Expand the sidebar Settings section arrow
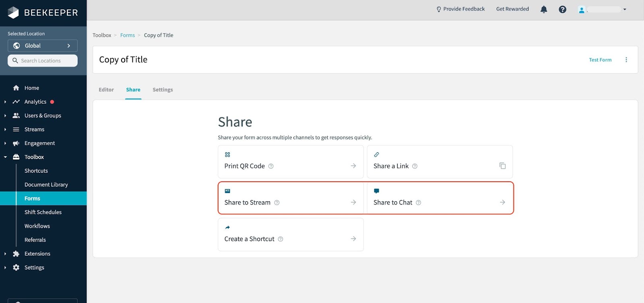The image size is (644, 303). (5, 267)
